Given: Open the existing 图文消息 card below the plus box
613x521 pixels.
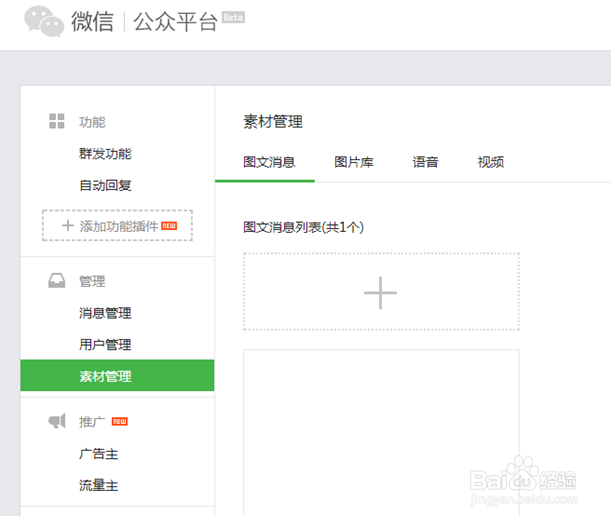Looking at the screenshot, I should [x=381, y=433].
